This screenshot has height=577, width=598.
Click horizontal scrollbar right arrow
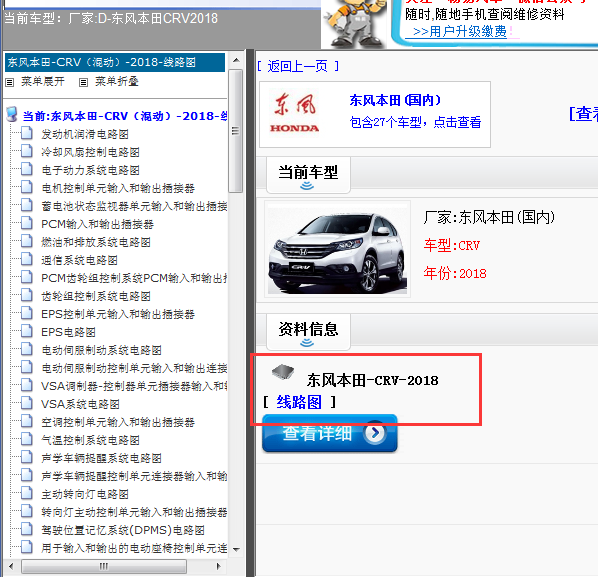pos(219,566)
